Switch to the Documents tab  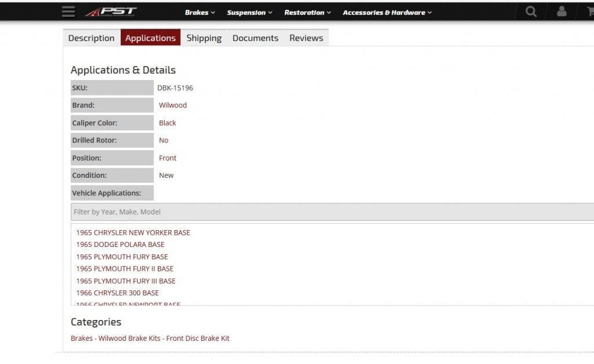click(255, 38)
